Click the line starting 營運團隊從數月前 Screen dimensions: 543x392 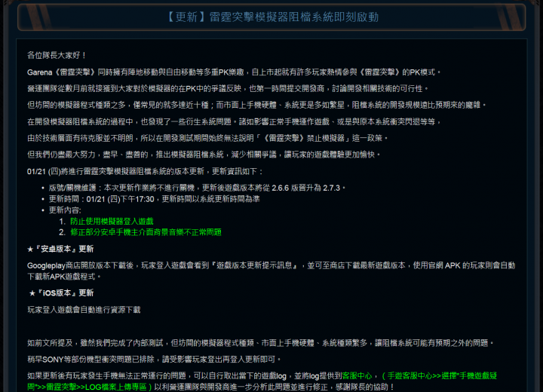tap(228, 89)
